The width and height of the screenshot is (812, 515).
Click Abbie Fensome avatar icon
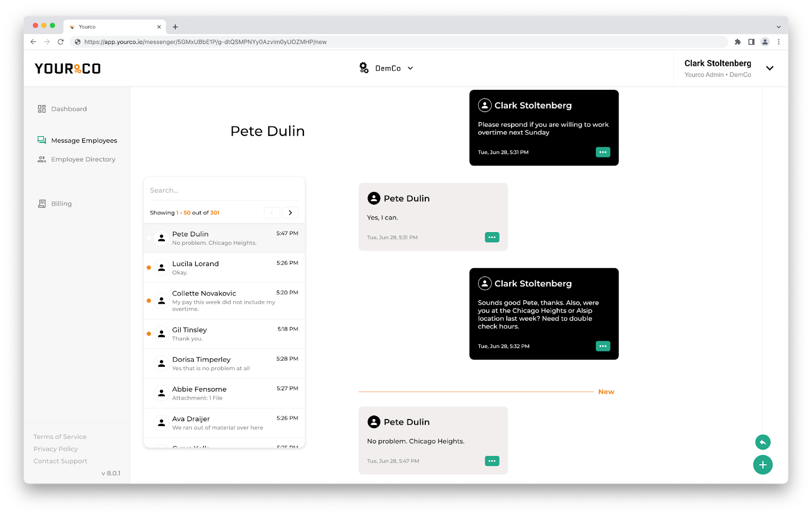point(161,393)
